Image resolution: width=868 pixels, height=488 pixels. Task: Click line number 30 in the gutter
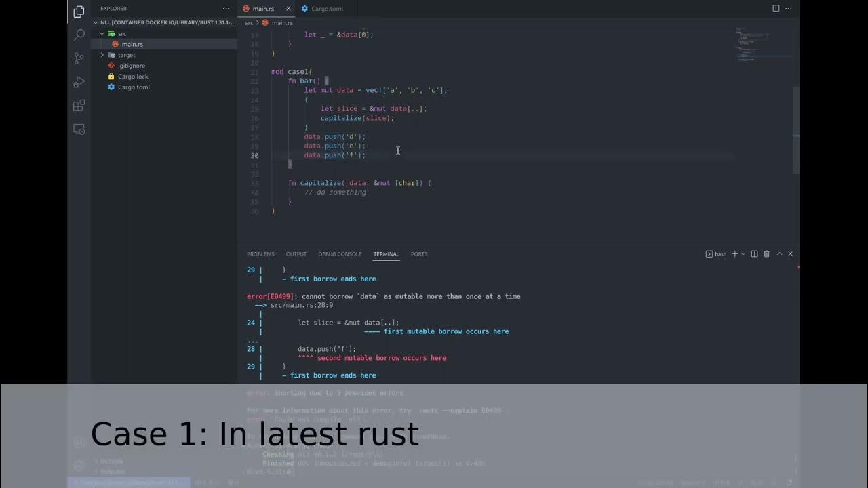click(254, 155)
